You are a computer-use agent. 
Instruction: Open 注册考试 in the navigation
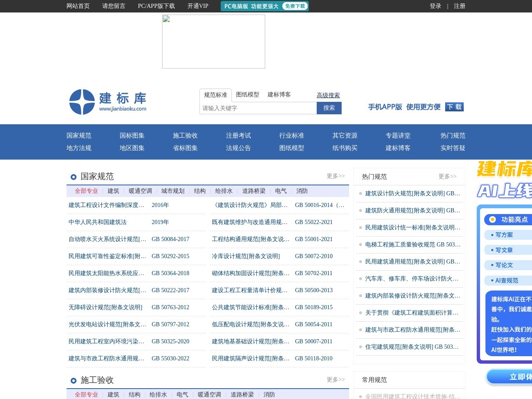(x=239, y=135)
